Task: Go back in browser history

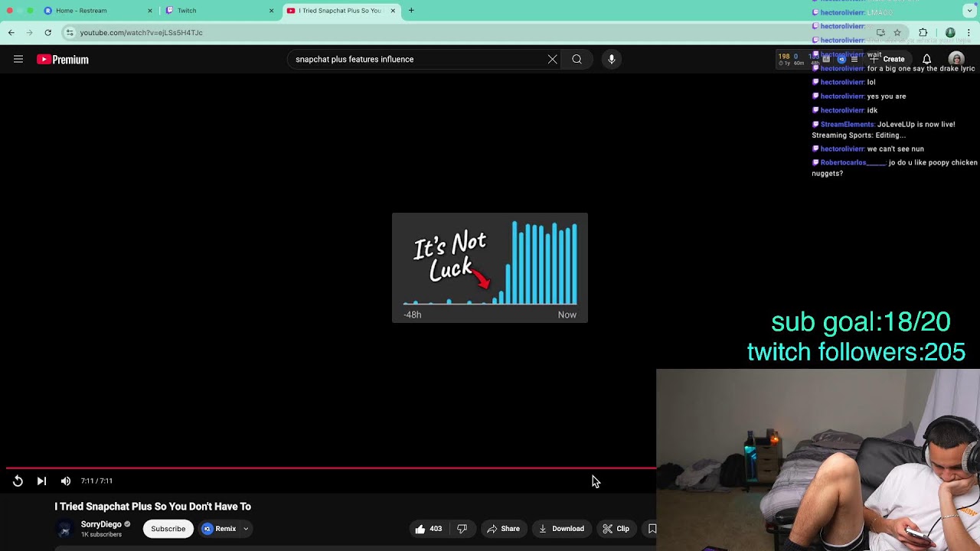Action: coord(11,32)
